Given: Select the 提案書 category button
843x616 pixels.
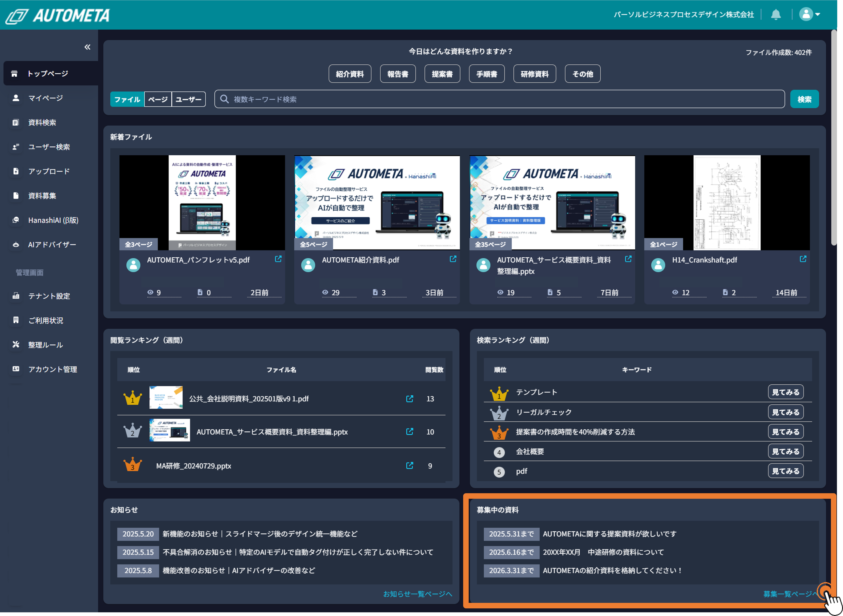Looking at the screenshot, I should tap(442, 74).
